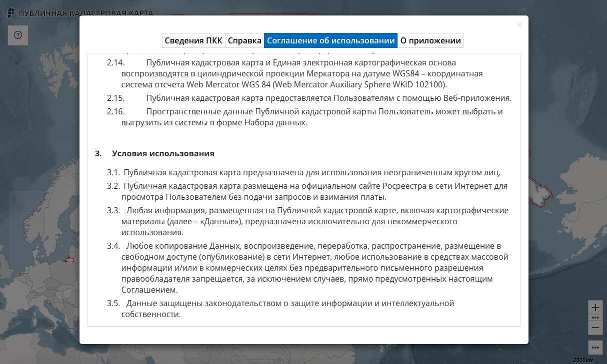Click the highlighted active agreement tab label
Screen dimensions: 607x364
tap(331, 40)
